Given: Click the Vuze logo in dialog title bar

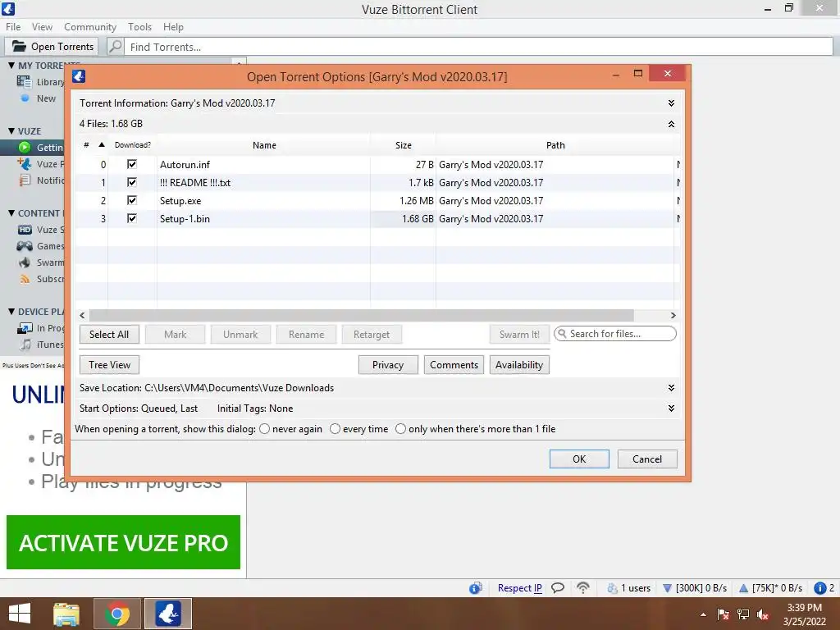Looking at the screenshot, I should [x=79, y=76].
